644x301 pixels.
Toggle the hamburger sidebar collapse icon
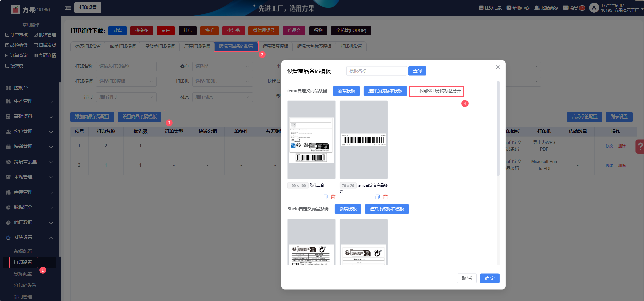(x=68, y=8)
